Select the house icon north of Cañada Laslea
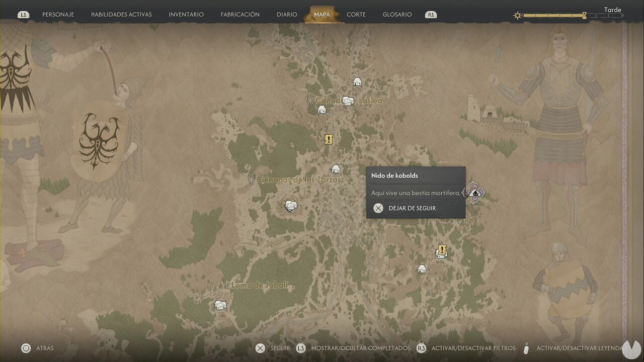Viewport: 644px width, 362px height. tap(357, 81)
